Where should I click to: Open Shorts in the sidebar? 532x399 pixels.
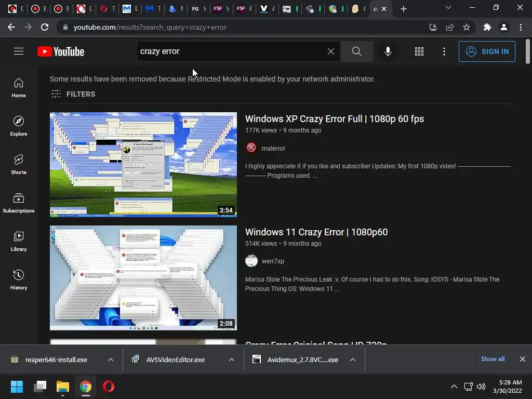click(19, 164)
